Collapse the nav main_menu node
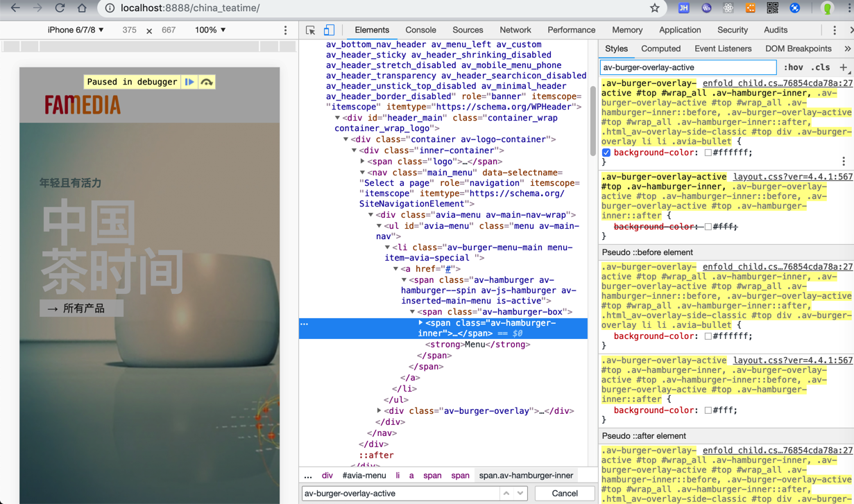 [363, 173]
